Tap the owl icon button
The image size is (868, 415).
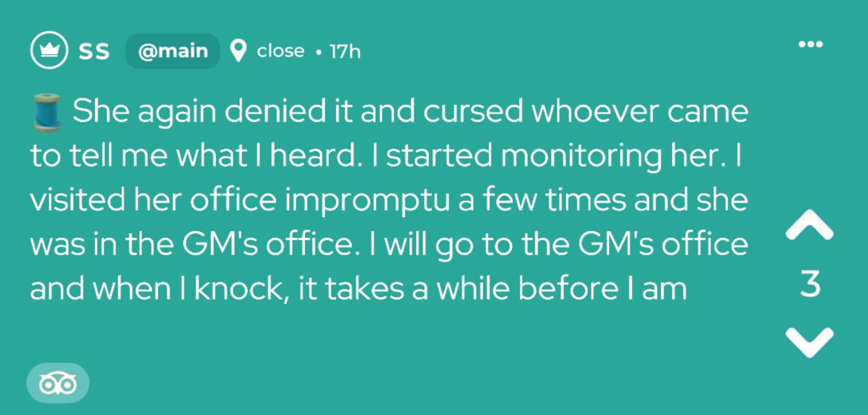tap(58, 383)
